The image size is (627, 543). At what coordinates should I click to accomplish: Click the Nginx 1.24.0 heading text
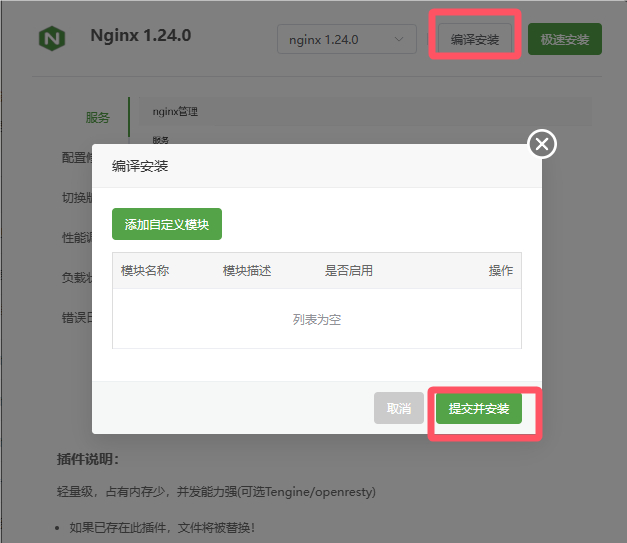pos(141,35)
